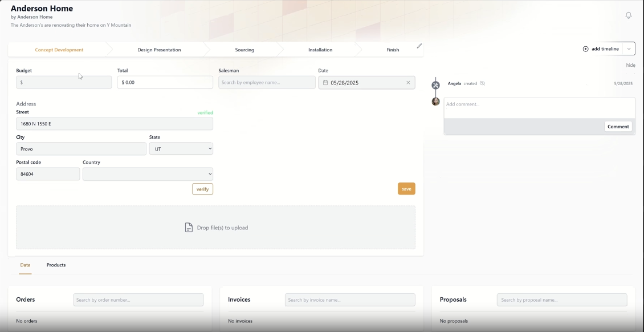The image size is (644, 332).
Task: Click the Comment button
Action: click(618, 127)
